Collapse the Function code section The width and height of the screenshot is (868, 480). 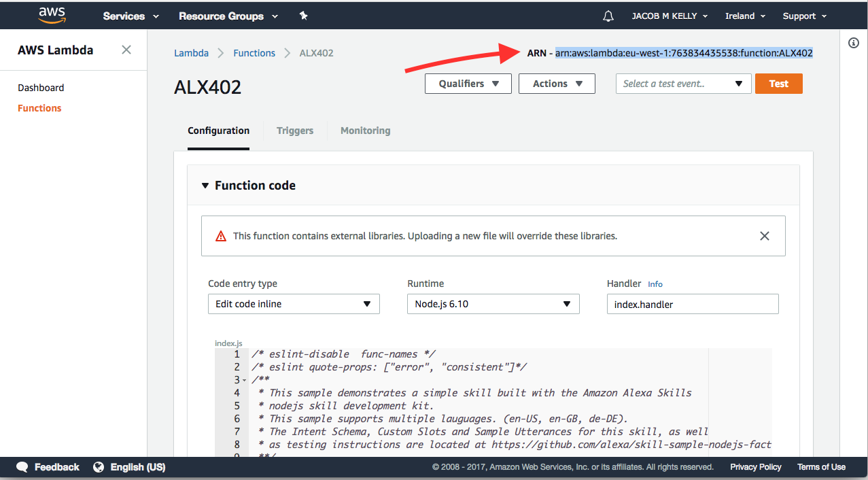(x=205, y=186)
